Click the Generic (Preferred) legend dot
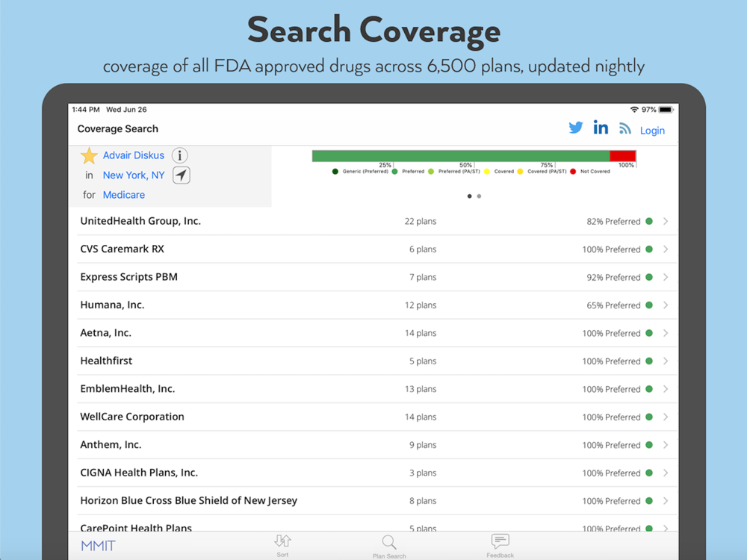 (x=335, y=172)
